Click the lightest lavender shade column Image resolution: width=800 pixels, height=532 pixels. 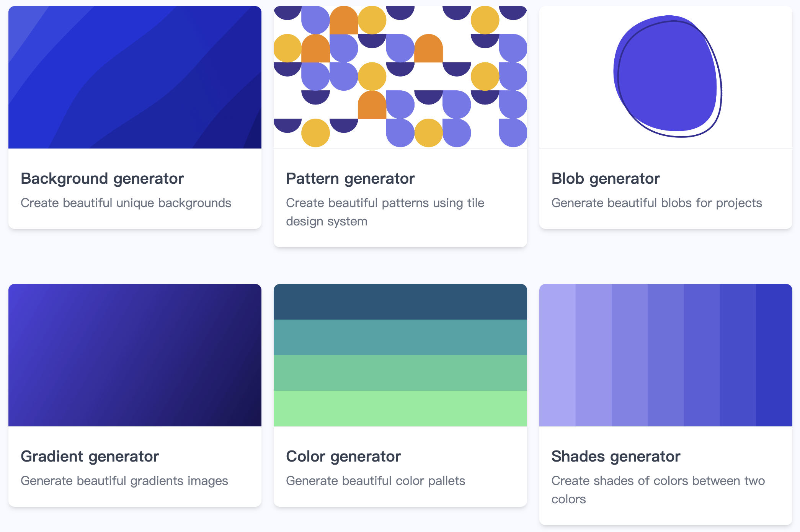tap(557, 355)
